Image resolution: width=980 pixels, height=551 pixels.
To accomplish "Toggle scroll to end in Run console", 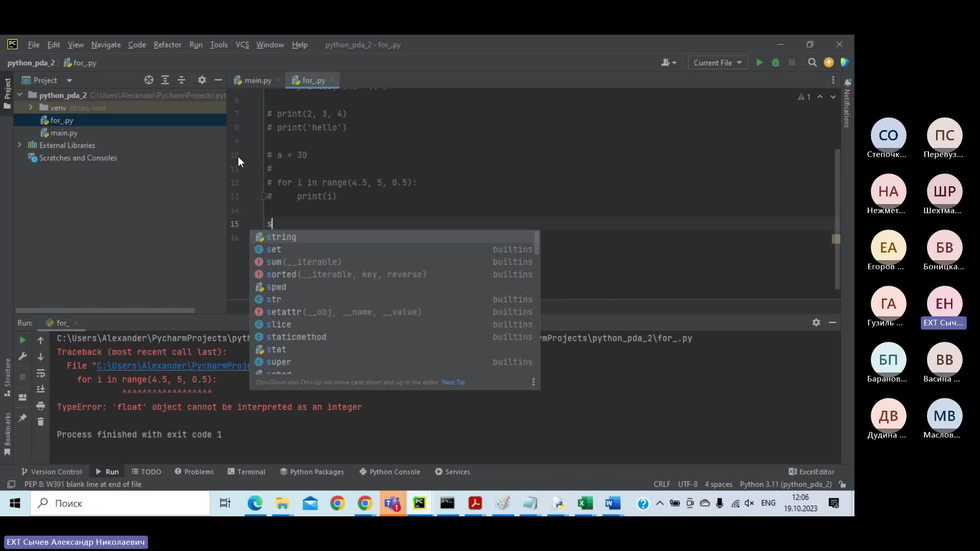I will point(41,389).
